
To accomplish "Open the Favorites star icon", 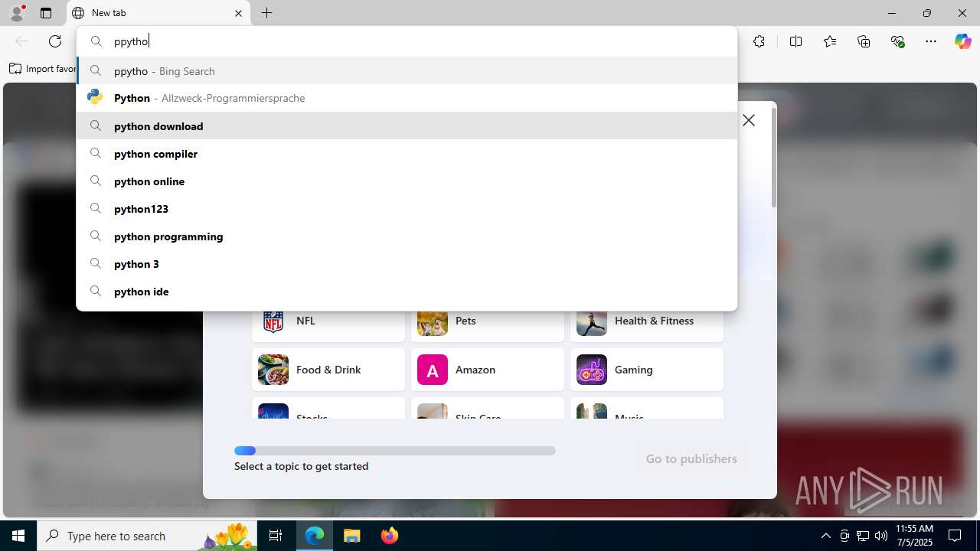I will coord(830,41).
